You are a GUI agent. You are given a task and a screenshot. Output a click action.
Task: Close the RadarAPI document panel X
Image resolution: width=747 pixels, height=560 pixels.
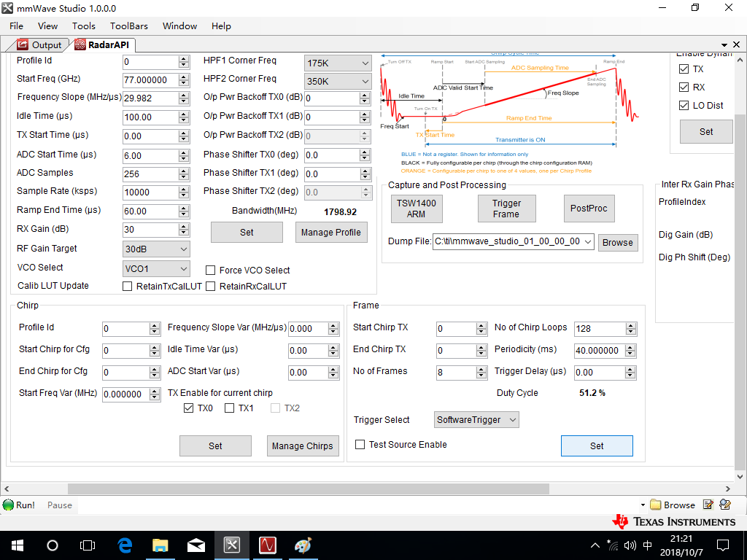(736, 44)
